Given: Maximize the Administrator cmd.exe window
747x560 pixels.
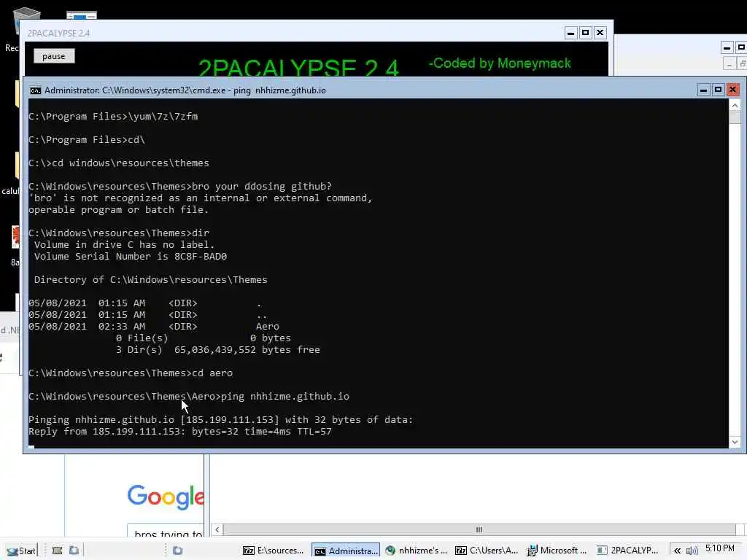Looking at the screenshot, I should pyautogui.click(x=718, y=90).
